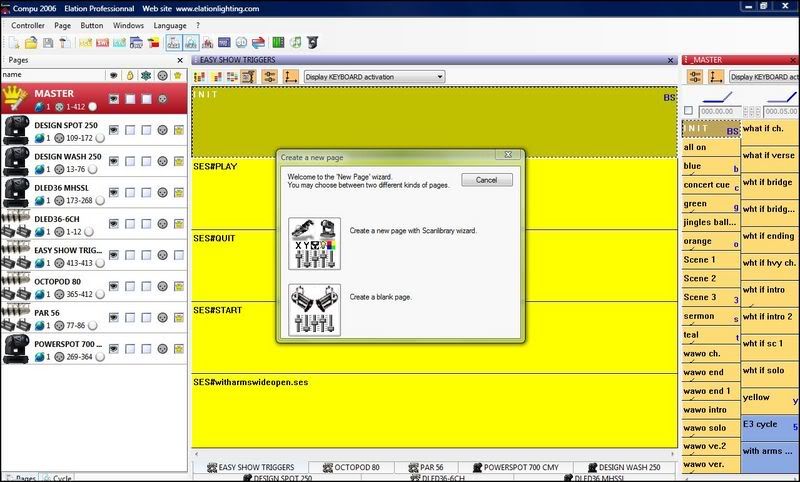The image size is (800, 482).
Task: Switch to the DESIGN WASH 250 bottom tab
Action: click(x=624, y=467)
